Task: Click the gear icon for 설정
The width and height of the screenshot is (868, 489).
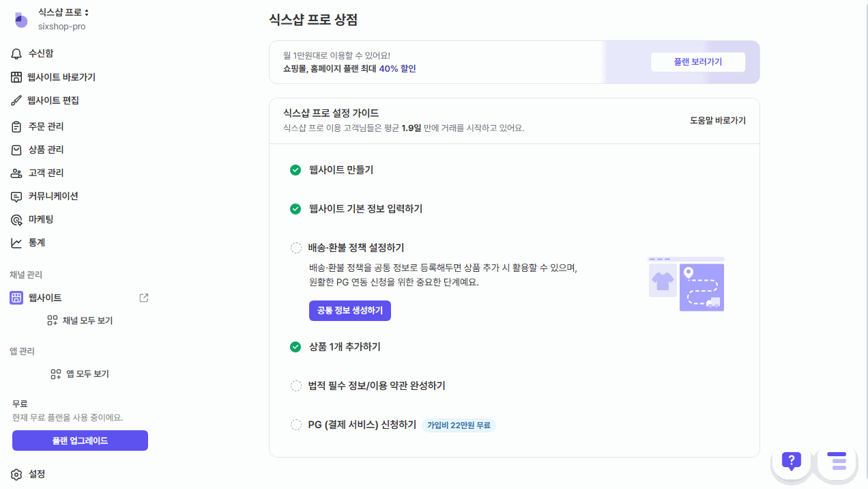Action: pos(17,474)
